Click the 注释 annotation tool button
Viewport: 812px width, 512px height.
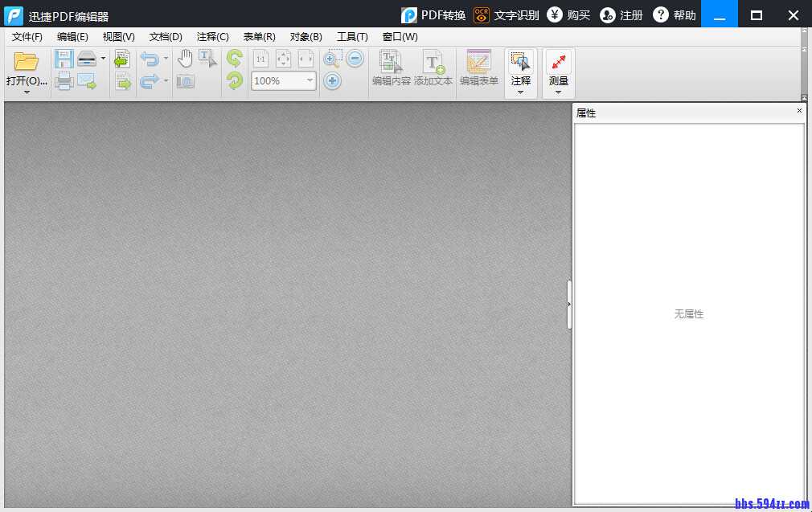click(521, 68)
